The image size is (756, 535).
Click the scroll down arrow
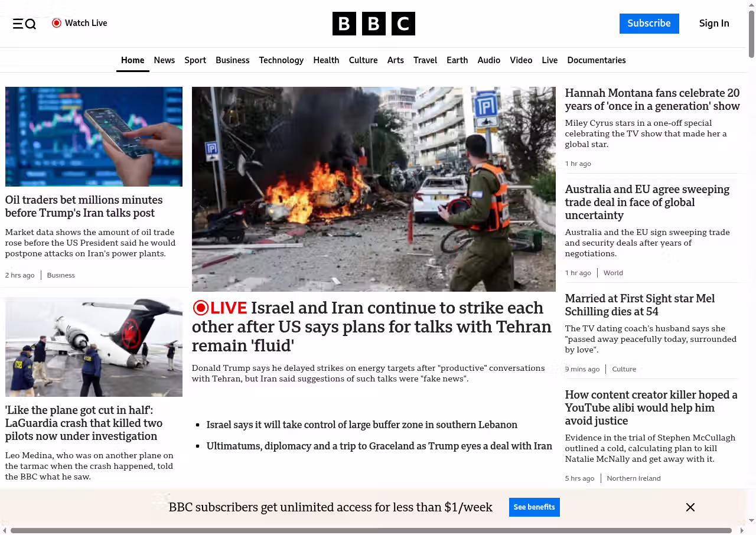click(751, 520)
